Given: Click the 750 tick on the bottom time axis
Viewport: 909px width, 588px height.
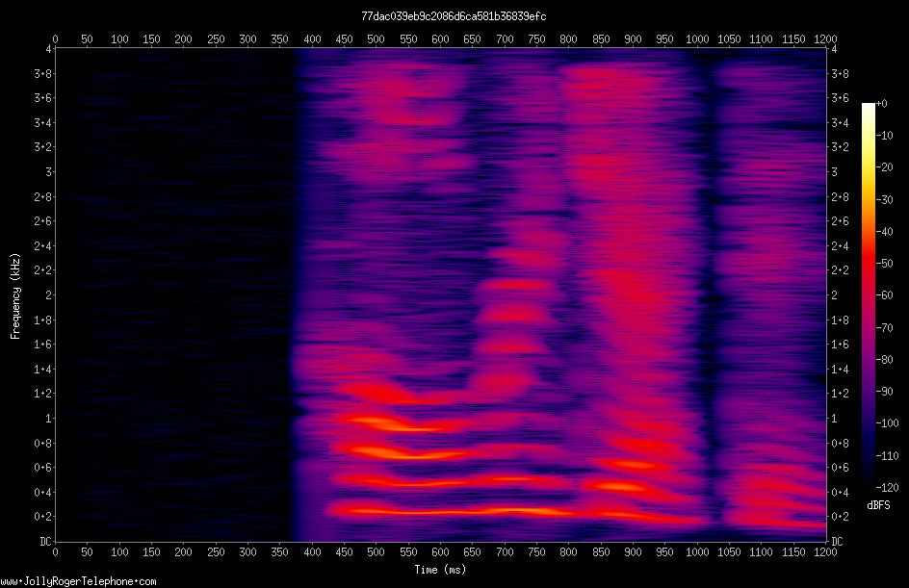Looking at the screenshot, I should 536,552.
